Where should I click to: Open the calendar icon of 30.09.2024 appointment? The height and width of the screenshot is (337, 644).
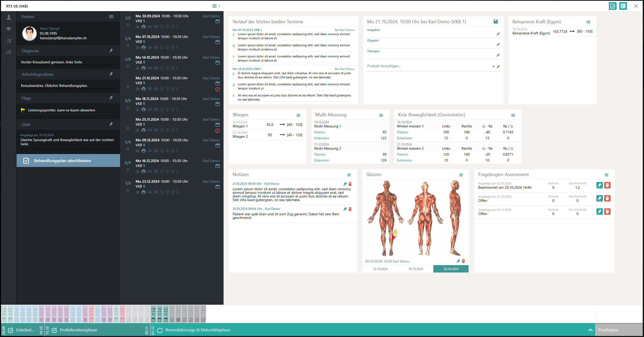[x=217, y=21]
